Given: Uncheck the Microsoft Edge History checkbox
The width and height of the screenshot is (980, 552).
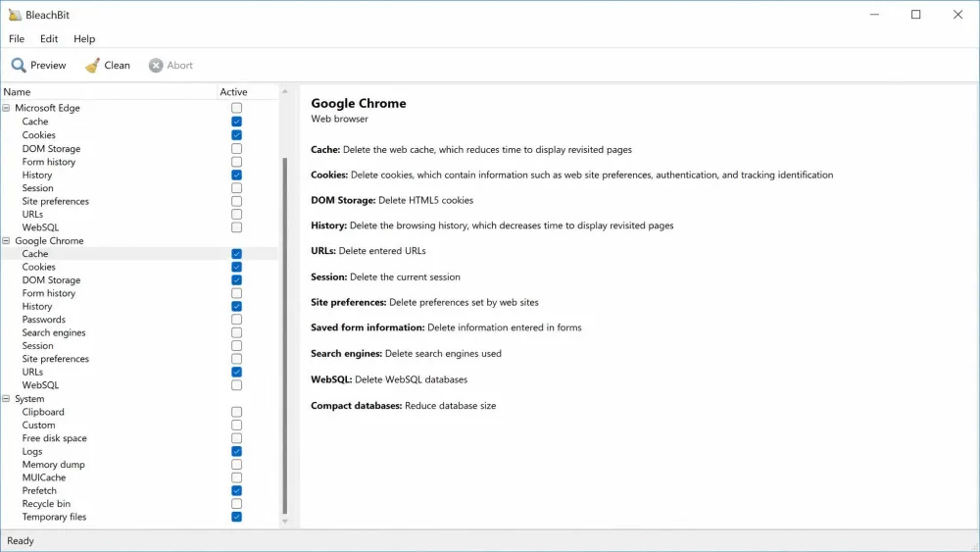Looking at the screenshot, I should point(236,176).
